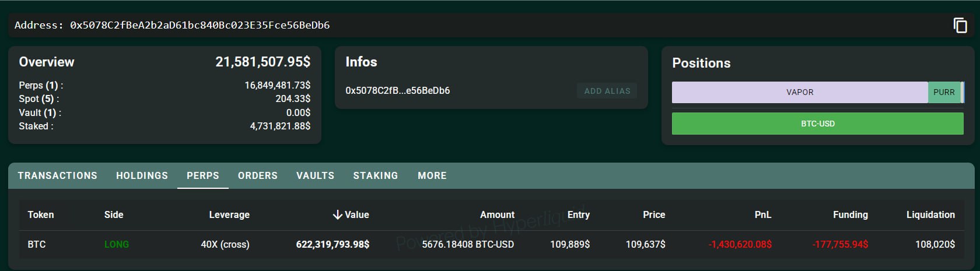View the STAKING tab
980x271 pixels.
(x=375, y=175)
